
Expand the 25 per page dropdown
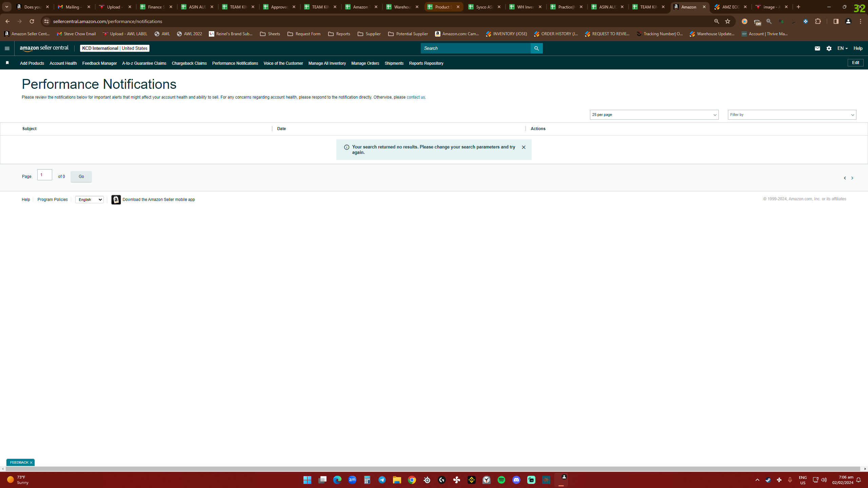[x=654, y=115]
